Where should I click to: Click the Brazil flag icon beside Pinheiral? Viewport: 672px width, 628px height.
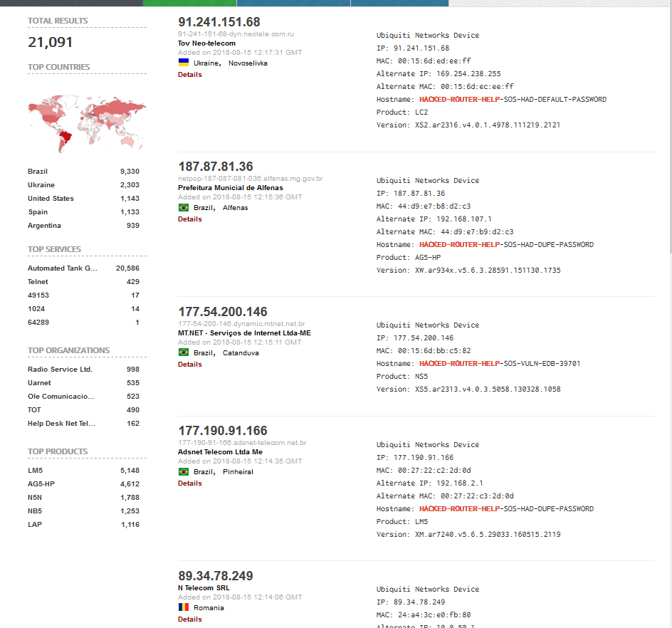pyautogui.click(x=184, y=471)
